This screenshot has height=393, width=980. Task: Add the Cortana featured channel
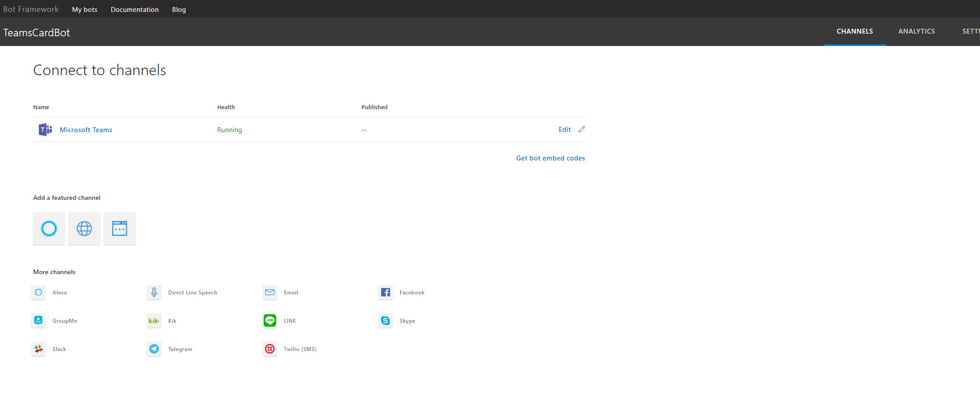coord(49,229)
